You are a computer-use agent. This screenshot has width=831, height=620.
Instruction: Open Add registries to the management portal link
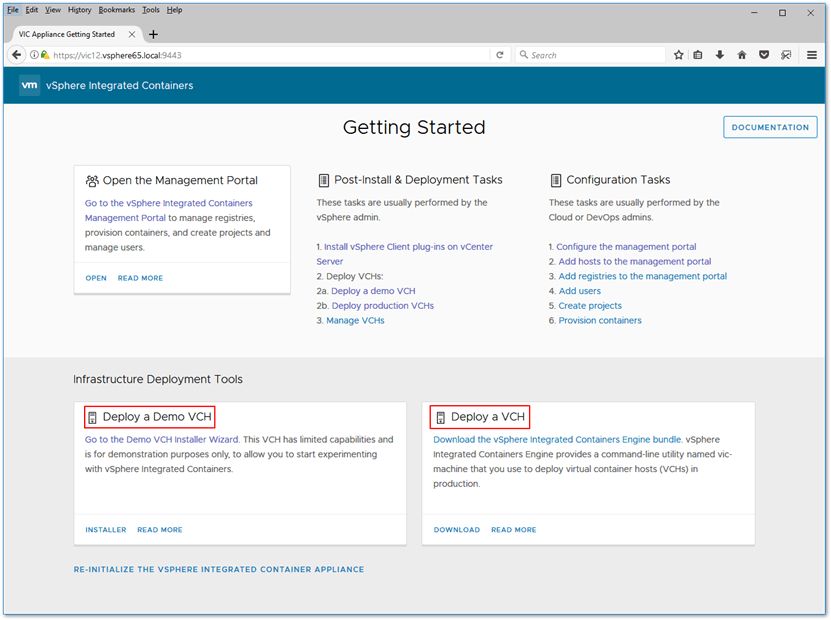tap(642, 277)
